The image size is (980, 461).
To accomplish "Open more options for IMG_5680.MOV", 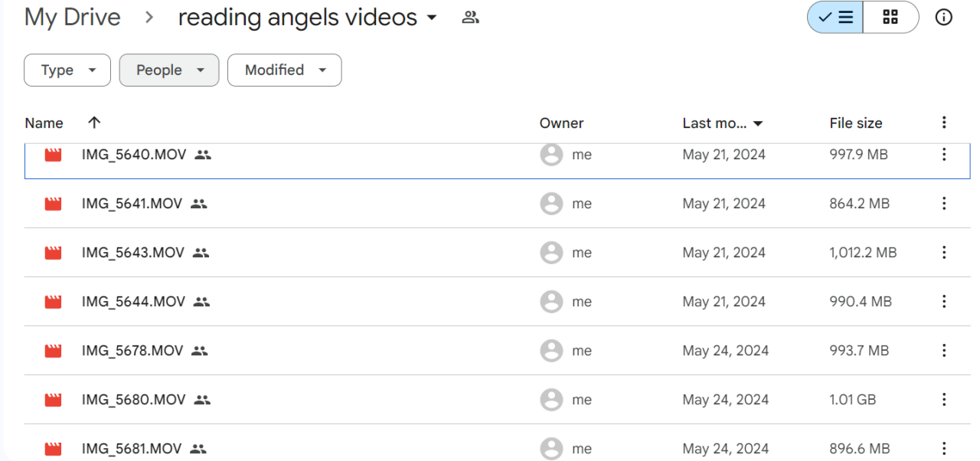I will pyautogui.click(x=944, y=400).
